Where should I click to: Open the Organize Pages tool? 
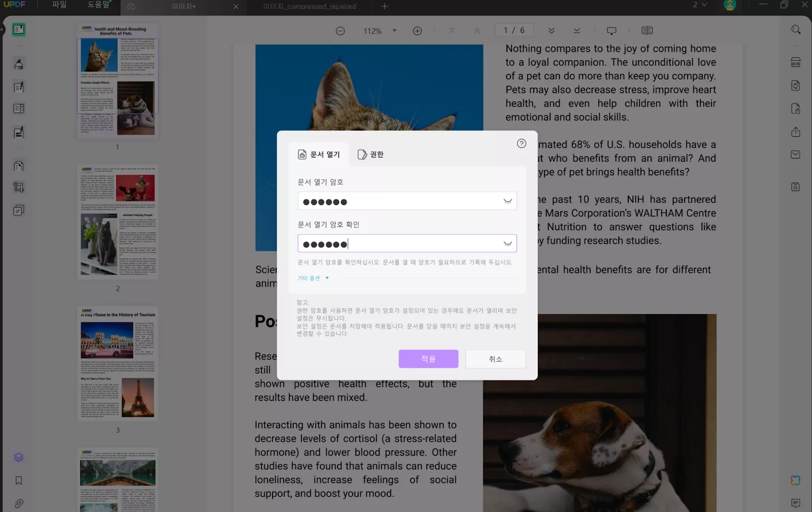[x=19, y=109]
